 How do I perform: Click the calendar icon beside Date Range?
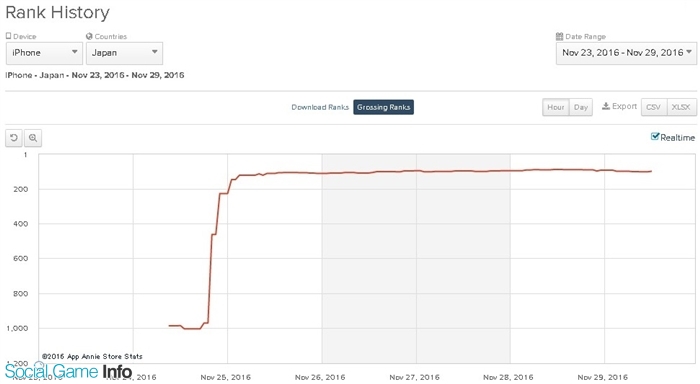coord(559,36)
